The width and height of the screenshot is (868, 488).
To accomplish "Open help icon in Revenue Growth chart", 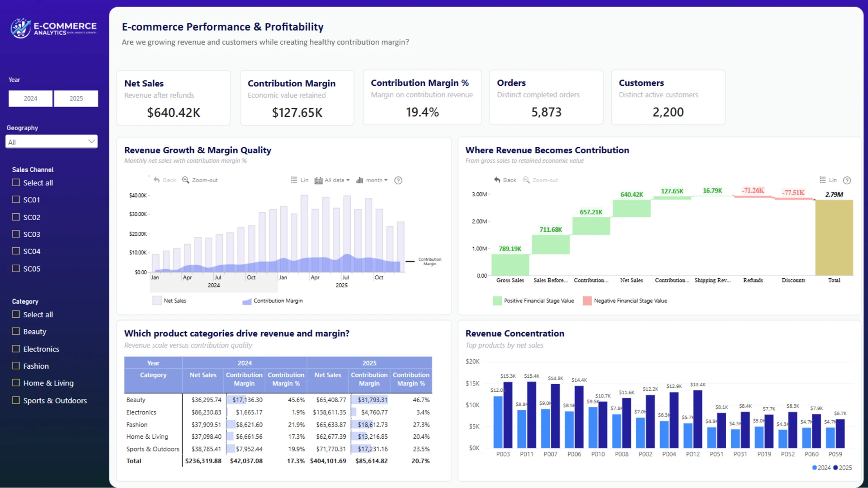I will click(398, 180).
